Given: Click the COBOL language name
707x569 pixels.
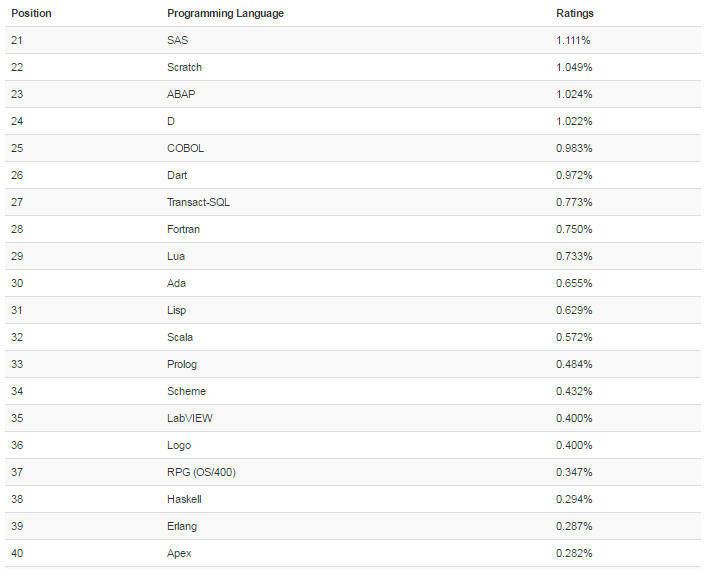Looking at the screenshot, I should point(185,148).
